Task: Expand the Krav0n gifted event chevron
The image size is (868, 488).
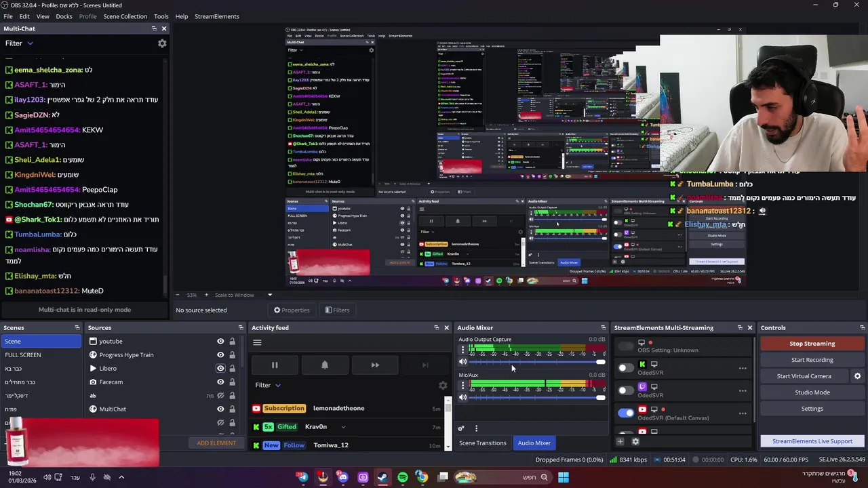Action: 343,427
